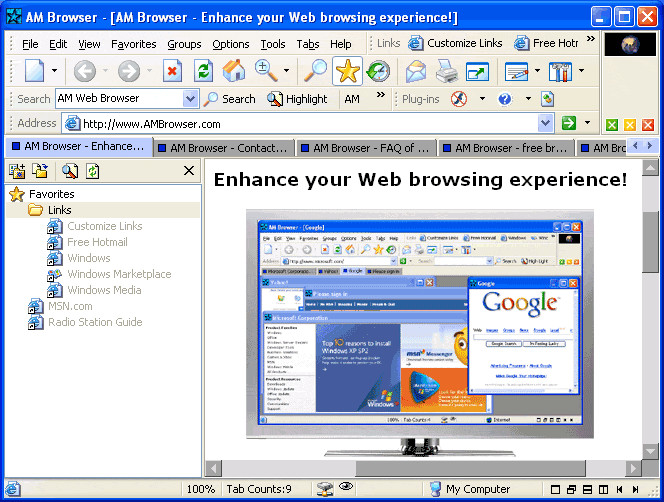The height and width of the screenshot is (502, 664).
Task: Click the plug-in page icon after help
Action: pos(548,99)
